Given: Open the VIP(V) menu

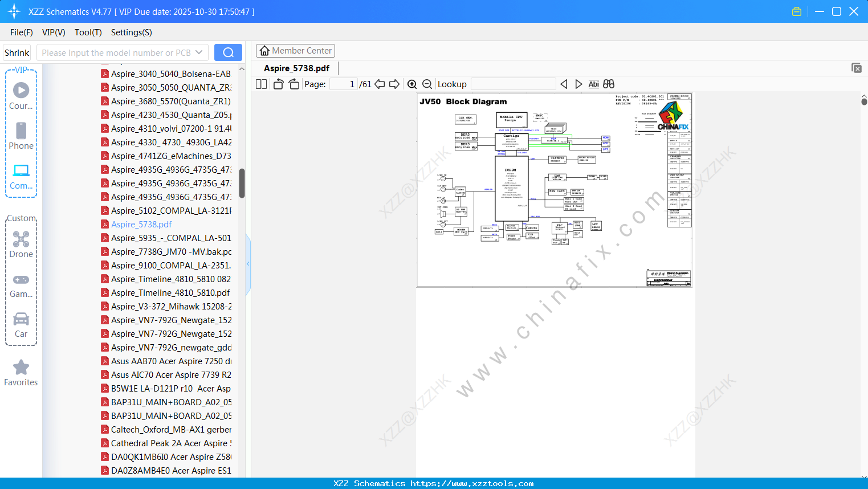Looking at the screenshot, I should tap(54, 32).
